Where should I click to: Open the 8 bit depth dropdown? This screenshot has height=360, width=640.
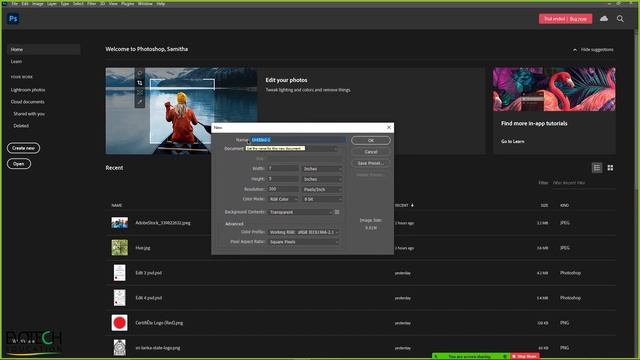[x=322, y=199]
